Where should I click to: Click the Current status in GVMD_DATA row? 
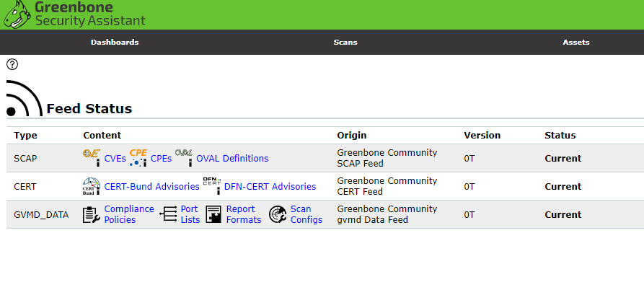pyautogui.click(x=563, y=215)
